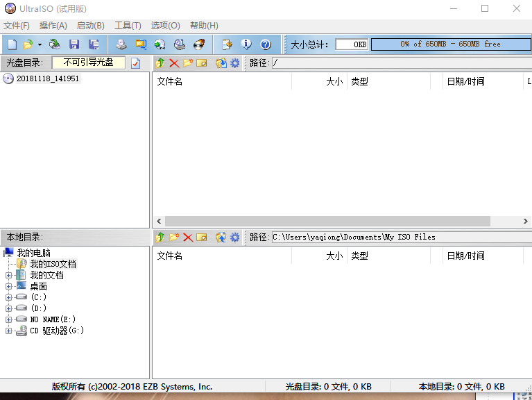The image size is (532, 400).
Task: Click the blue info bubble icon
Action: [x=246, y=44]
